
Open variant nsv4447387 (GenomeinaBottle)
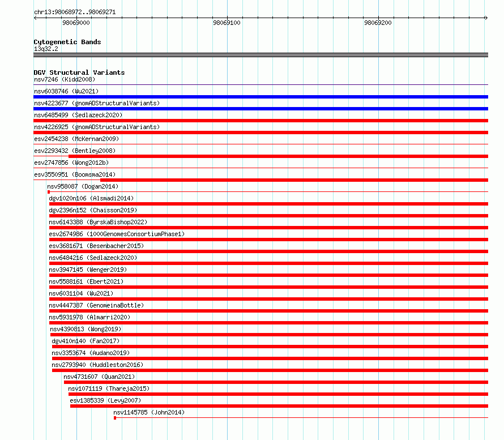(96, 305)
